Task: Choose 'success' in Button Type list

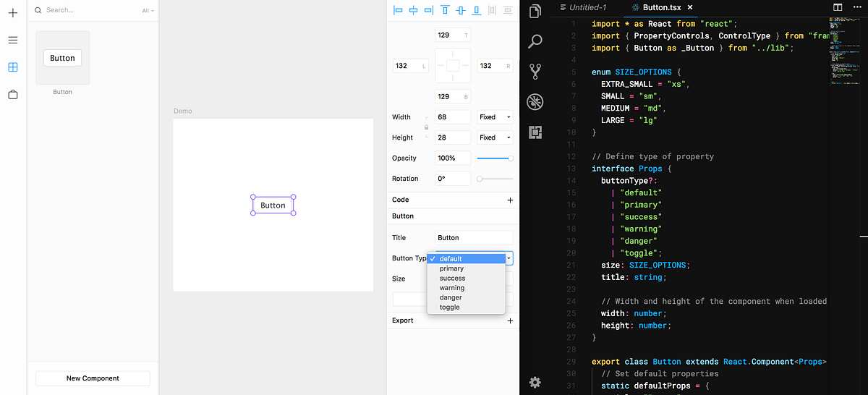Action: [467, 278]
